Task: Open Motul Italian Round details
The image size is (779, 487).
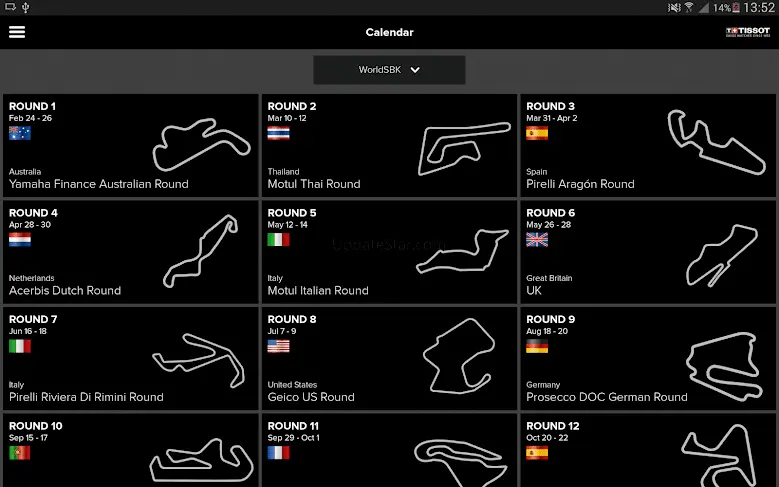Action: 318,291
